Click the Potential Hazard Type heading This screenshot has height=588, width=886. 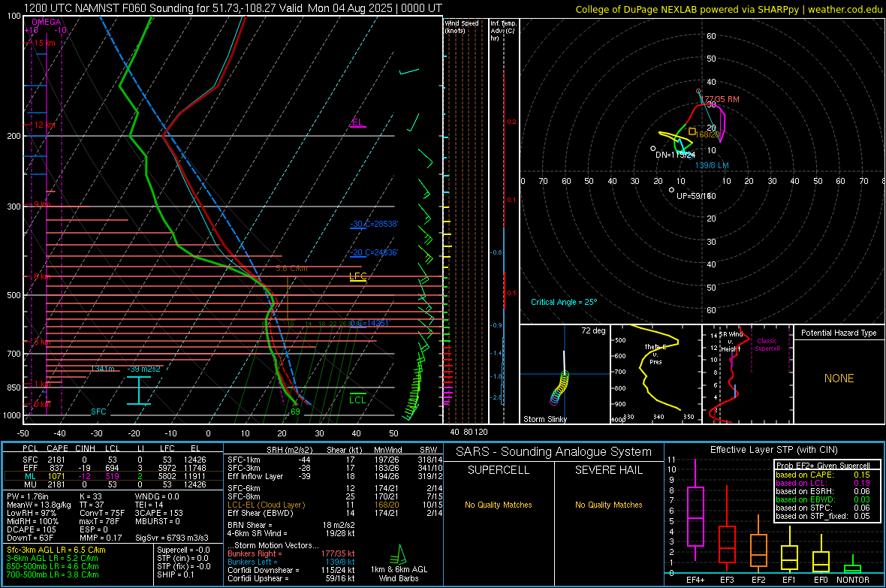click(x=839, y=333)
